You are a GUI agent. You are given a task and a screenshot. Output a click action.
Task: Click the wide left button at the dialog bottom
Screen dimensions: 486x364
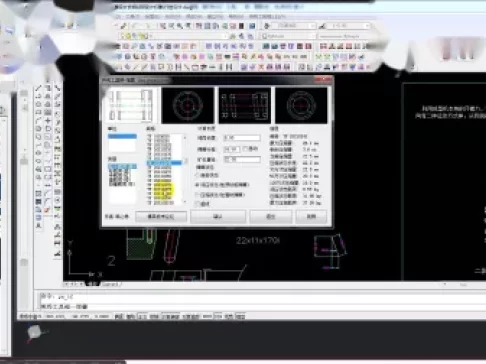tap(161, 217)
